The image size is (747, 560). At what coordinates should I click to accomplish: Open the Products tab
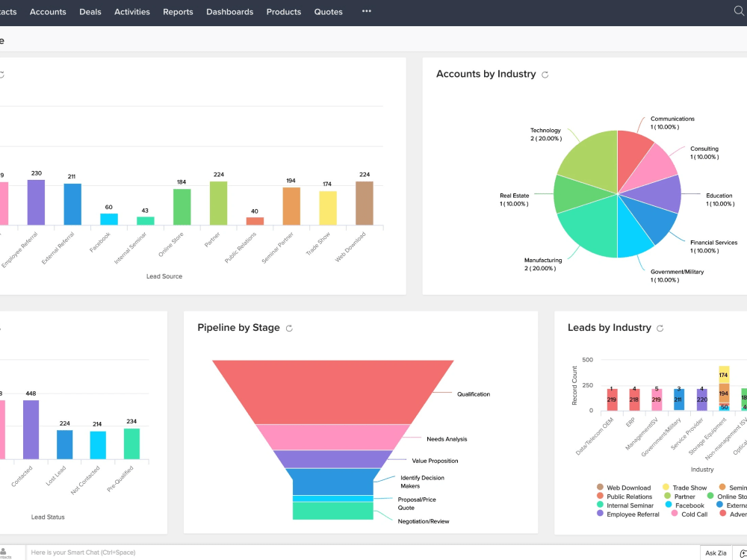pyautogui.click(x=283, y=12)
